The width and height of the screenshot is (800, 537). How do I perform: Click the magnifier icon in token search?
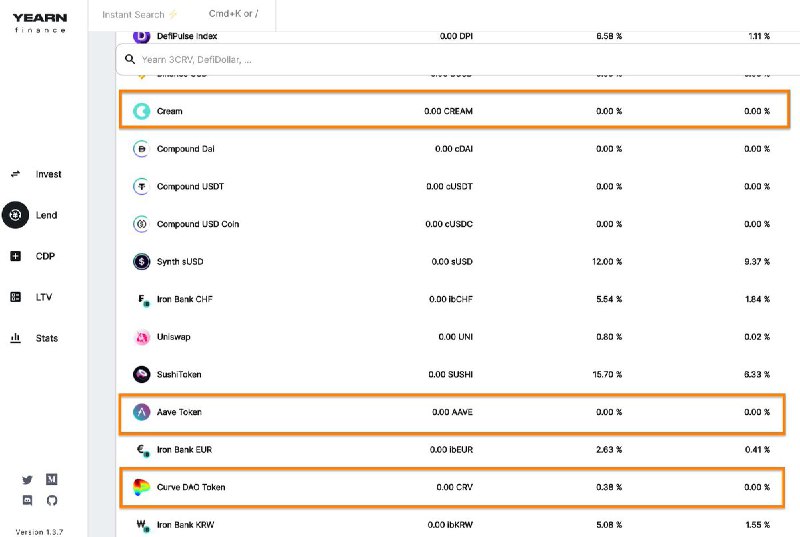(130, 59)
